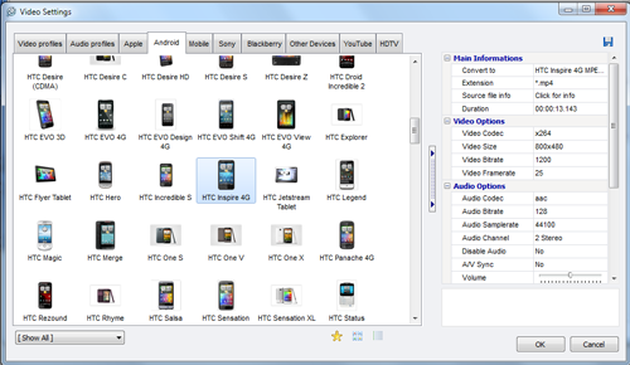This screenshot has height=365, width=630.
Task: Select the HTC EVO 3D device icon
Action: pos(45,115)
